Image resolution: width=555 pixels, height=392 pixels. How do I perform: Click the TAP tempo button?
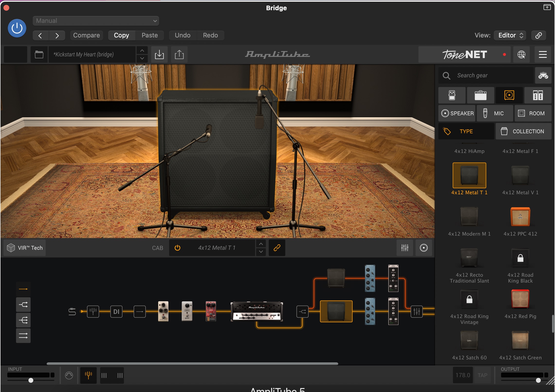click(x=482, y=375)
